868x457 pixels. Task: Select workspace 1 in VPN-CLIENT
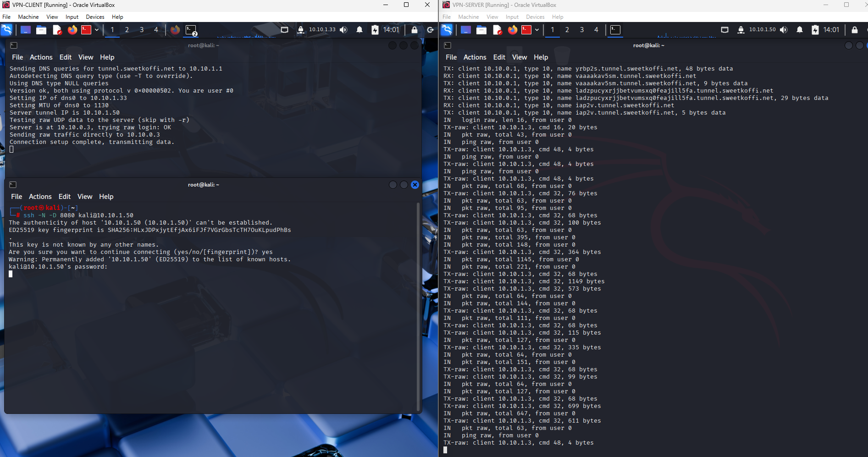112,30
